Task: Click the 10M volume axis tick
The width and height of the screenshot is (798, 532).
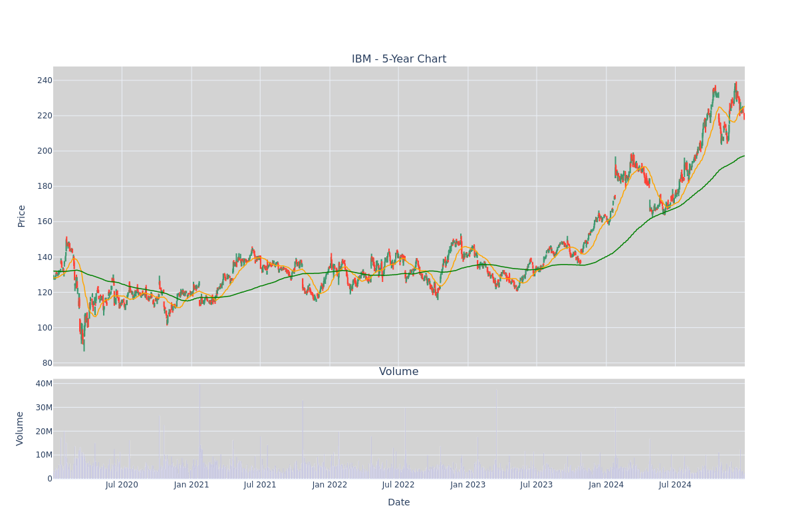Action: point(44,455)
